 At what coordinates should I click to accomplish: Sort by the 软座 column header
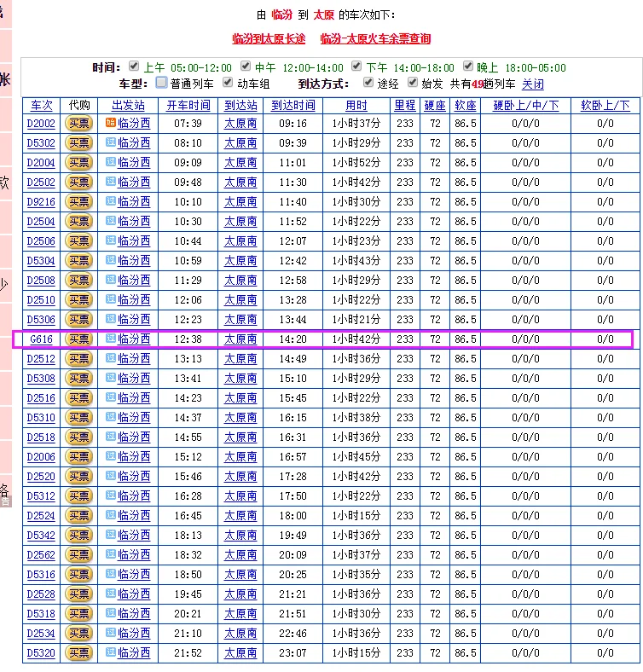466,106
